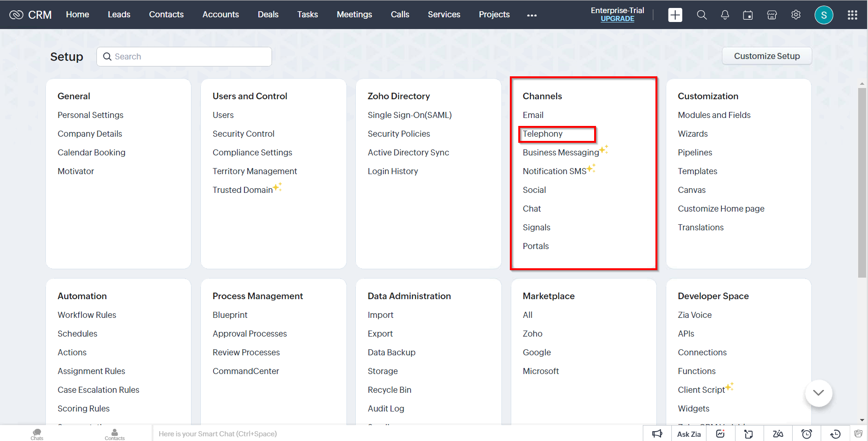Screen dimensions: 868x441
Task: Open Modules and Fields
Action: (x=714, y=115)
